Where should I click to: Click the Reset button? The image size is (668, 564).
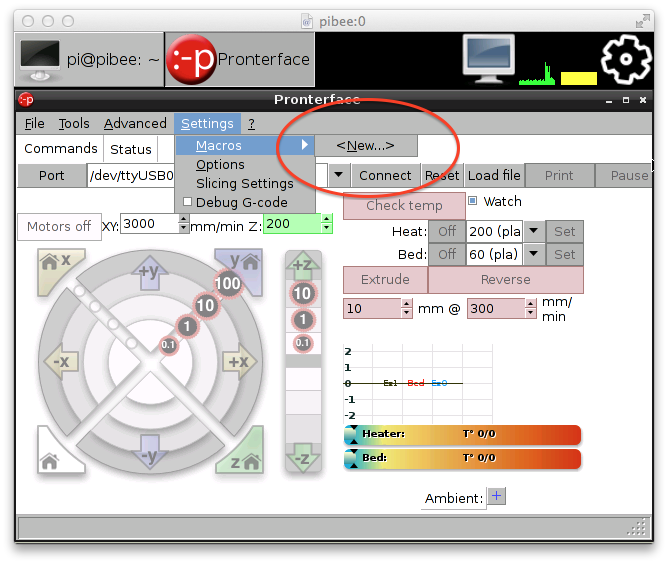pyautogui.click(x=442, y=176)
